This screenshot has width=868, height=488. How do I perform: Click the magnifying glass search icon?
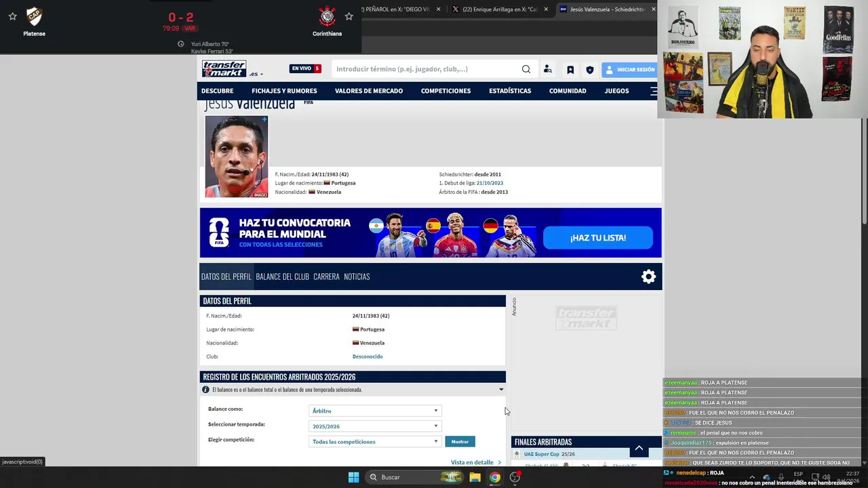click(x=526, y=69)
